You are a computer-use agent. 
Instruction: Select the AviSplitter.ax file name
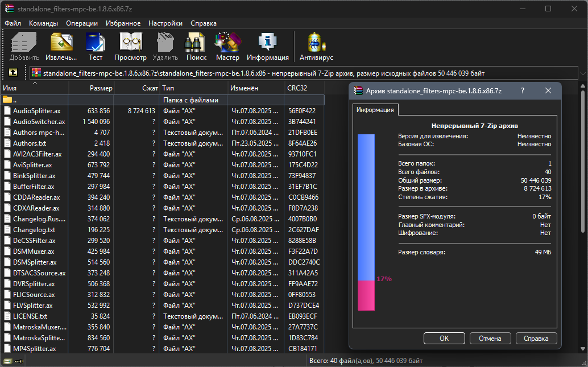pos(32,165)
